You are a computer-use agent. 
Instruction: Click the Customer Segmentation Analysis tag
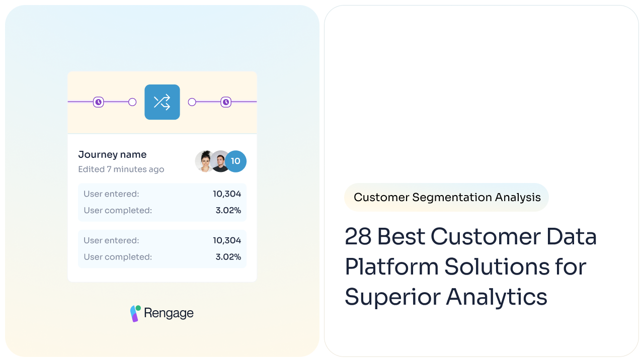[447, 197]
